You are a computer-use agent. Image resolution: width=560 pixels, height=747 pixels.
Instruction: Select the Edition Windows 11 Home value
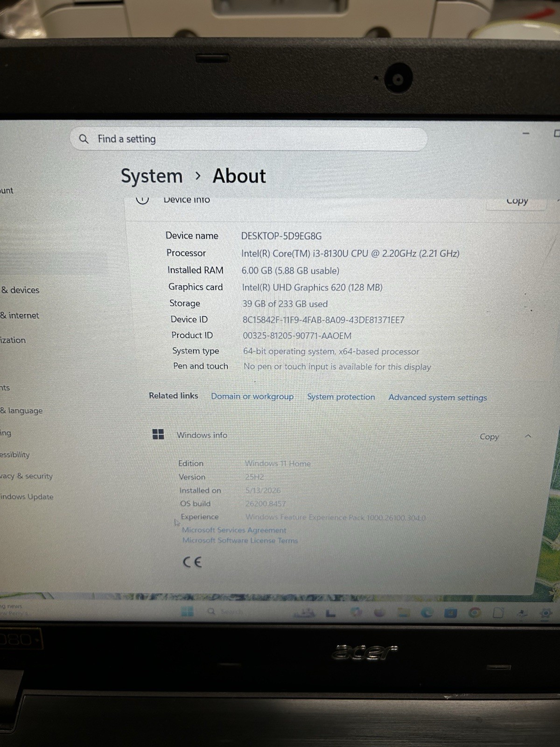pos(278,464)
